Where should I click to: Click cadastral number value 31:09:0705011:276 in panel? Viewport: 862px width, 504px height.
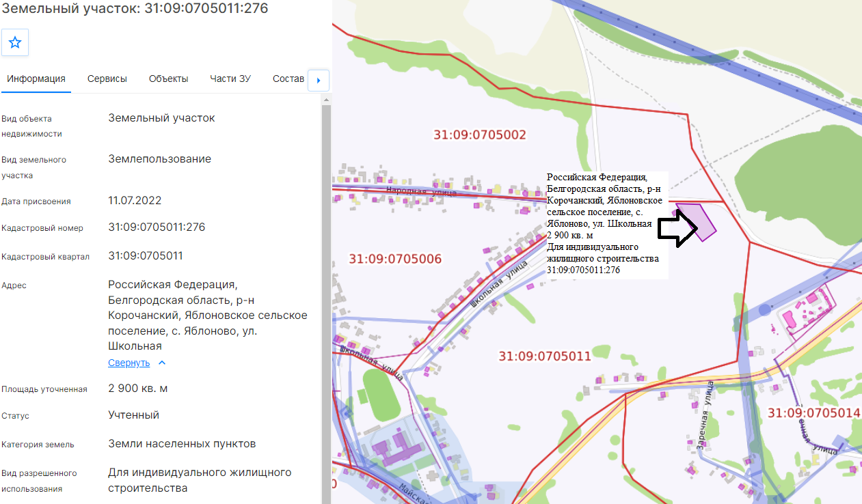point(157,227)
